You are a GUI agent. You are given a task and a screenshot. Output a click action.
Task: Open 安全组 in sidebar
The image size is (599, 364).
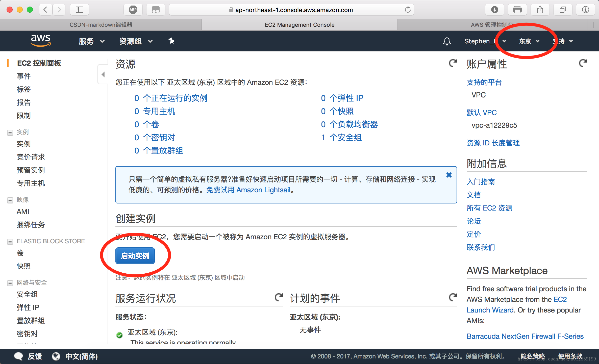(x=27, y=294)
